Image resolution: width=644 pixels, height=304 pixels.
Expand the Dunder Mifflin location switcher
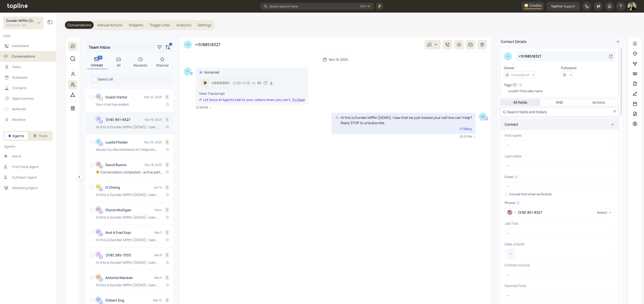pos(23,23)
